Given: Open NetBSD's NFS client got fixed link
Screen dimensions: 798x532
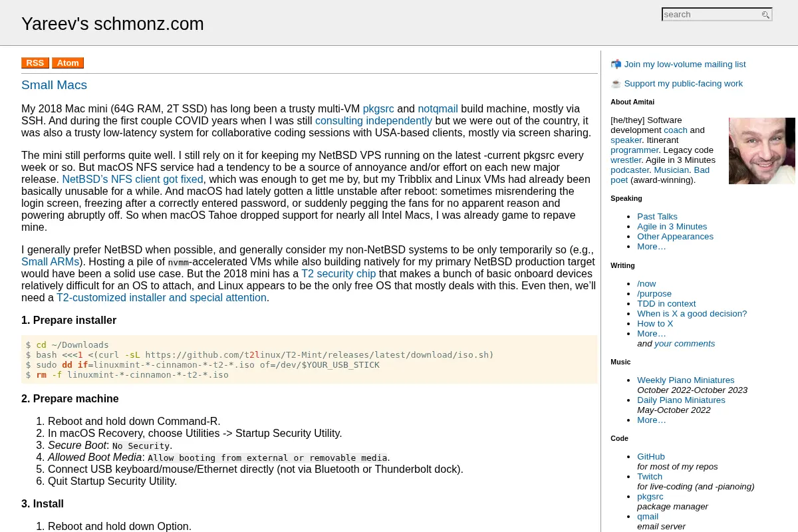Looking at the screenshot, I should pos(132,180).
